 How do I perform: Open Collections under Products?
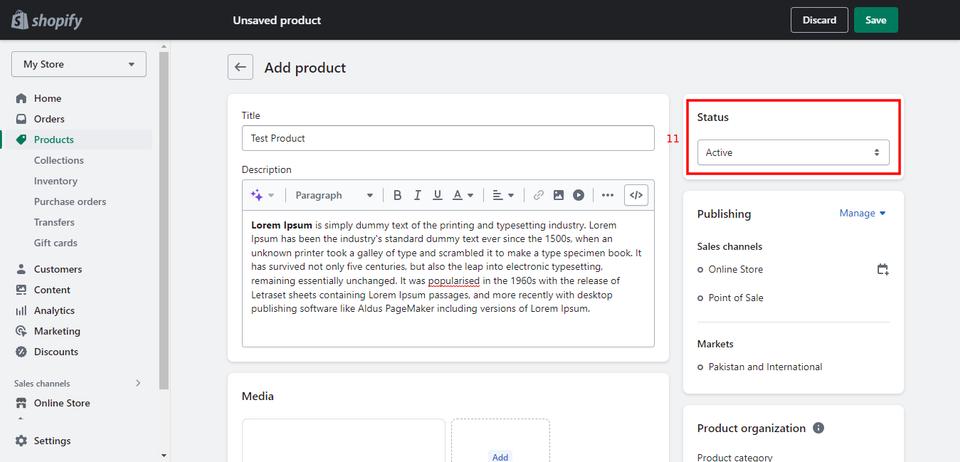pyautogui.click(x=59, y=160)
